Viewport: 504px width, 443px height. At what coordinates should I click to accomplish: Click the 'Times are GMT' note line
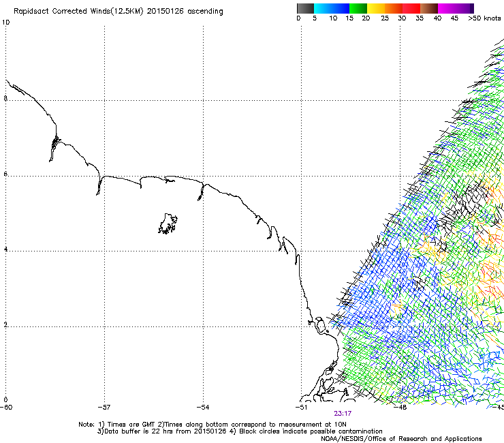click(212, 425)
